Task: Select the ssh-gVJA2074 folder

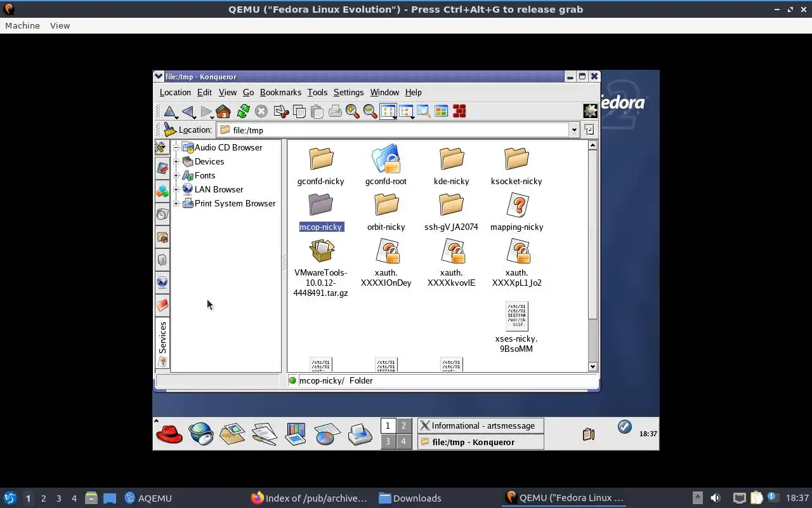Action: pyautogui.click(x=451, y=212)
